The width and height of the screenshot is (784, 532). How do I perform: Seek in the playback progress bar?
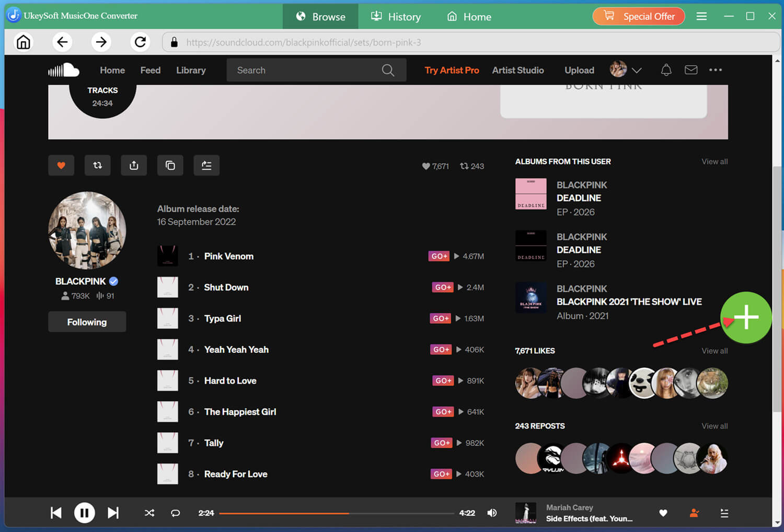click(337, 513)
